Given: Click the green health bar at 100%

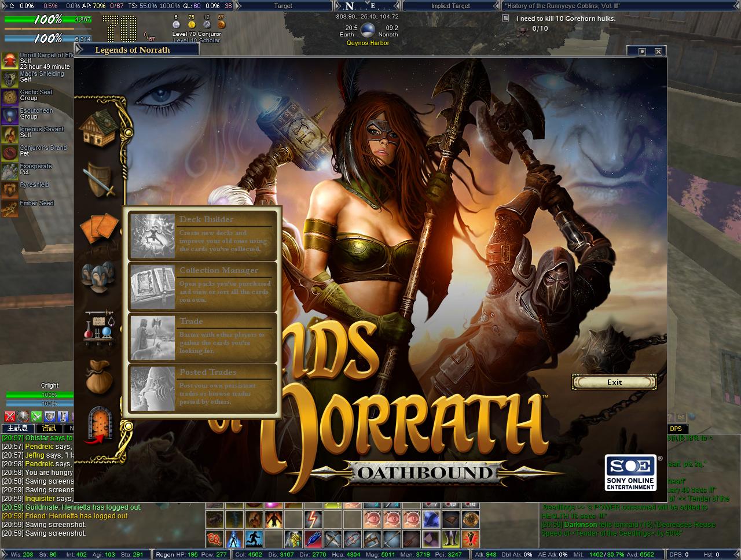Looking at the screenshot, I should point(39,20).
